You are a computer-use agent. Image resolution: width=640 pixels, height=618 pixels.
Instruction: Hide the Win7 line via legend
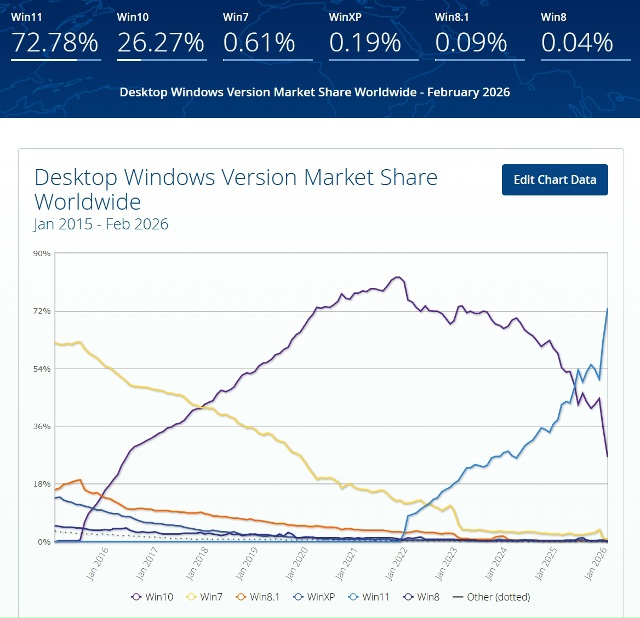point(205,597)
